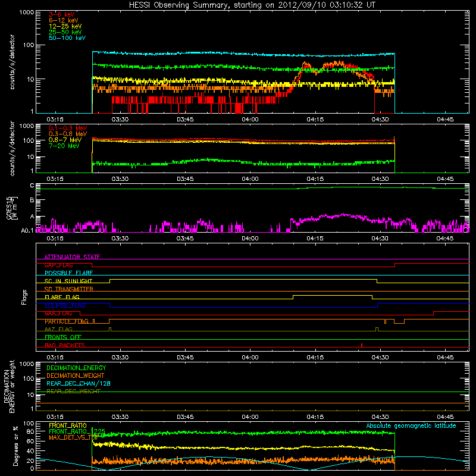This screenshot has height=476, width=476.
Task: Select the REAR_DEC_CHAN/128 legend label
Action: tap(79, 383)
